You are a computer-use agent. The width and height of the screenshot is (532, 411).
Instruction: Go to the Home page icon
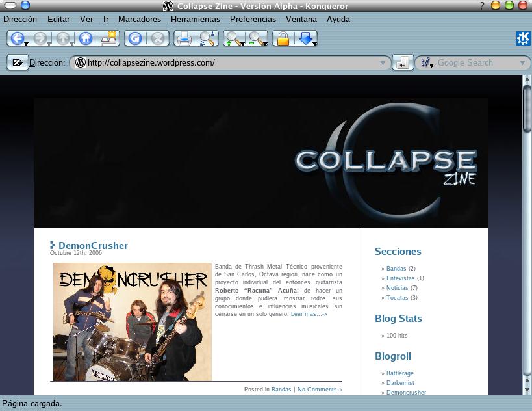[x=86, y=38]
